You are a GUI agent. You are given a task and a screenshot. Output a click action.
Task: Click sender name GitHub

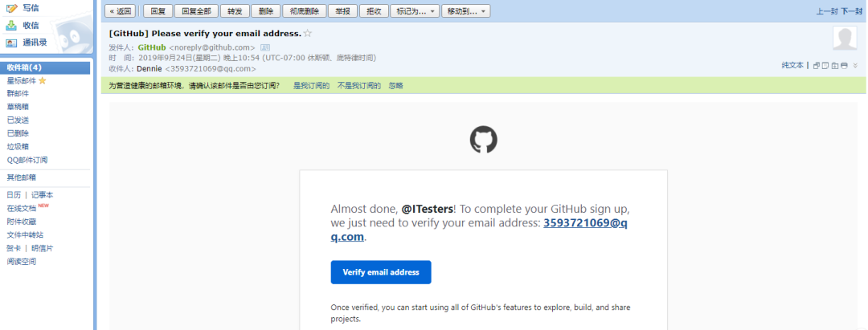pos(152,47)
